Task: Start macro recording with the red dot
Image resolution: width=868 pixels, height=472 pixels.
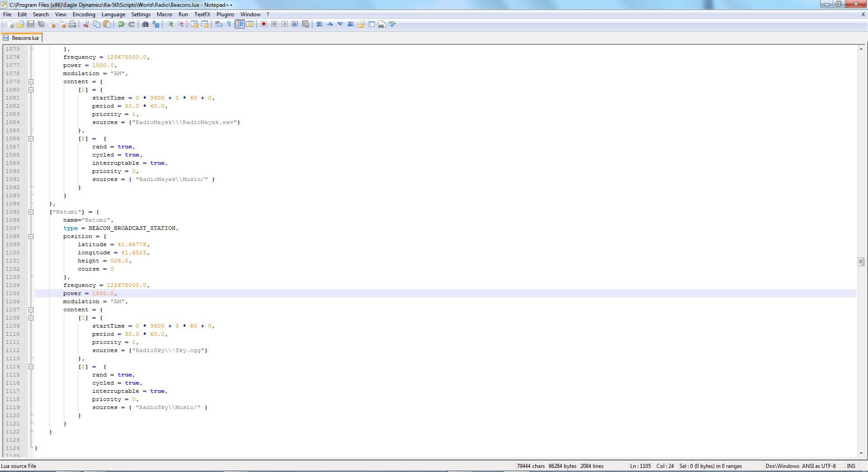Action: point(264,24)
